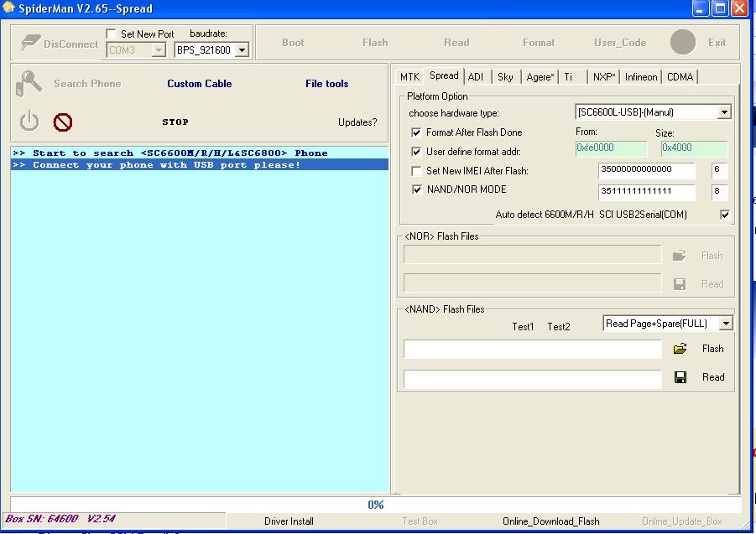Click the NAND Flash button
Image resolution: width=756 pixels, height=534 pixels.
point(712,349)
